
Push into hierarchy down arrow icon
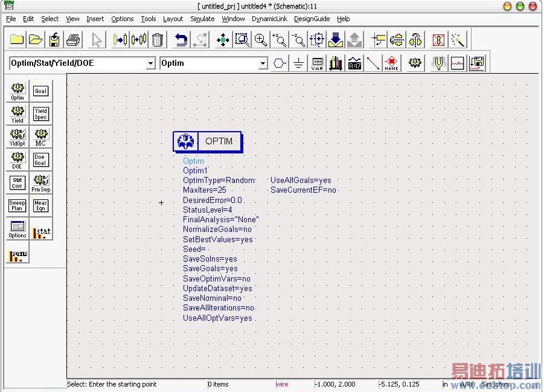pyautogui.click(x=336, y=40)
